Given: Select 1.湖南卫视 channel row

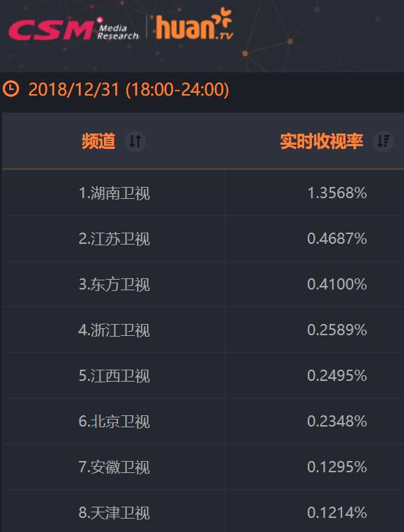Looking at the screenshot, I should pyautogui.click(x=203, y=193).
